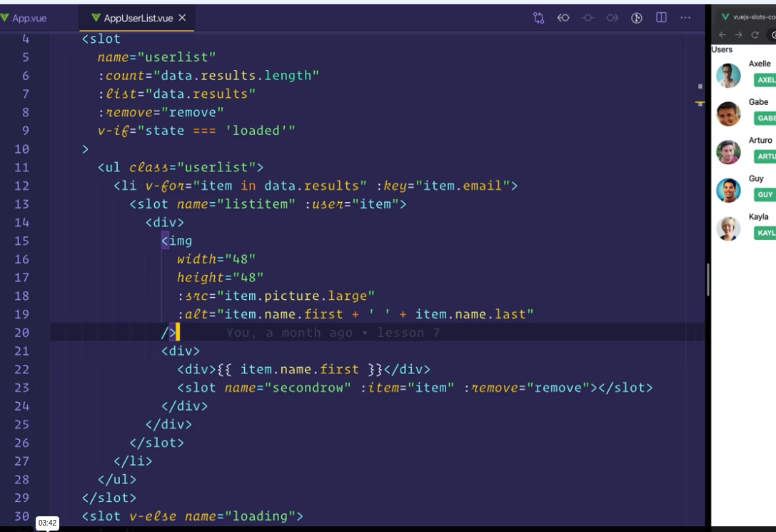Go back in the browser window

(722, 35)
